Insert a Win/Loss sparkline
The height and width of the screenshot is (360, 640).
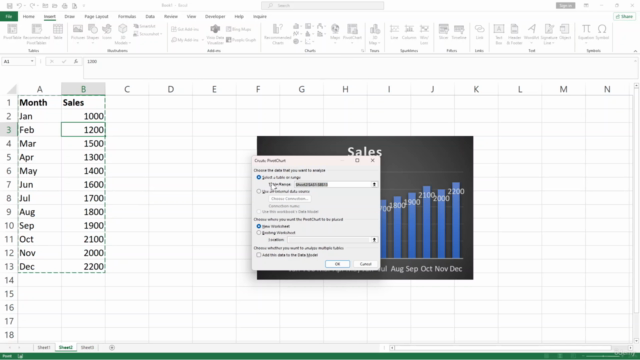tap(424, 33)
